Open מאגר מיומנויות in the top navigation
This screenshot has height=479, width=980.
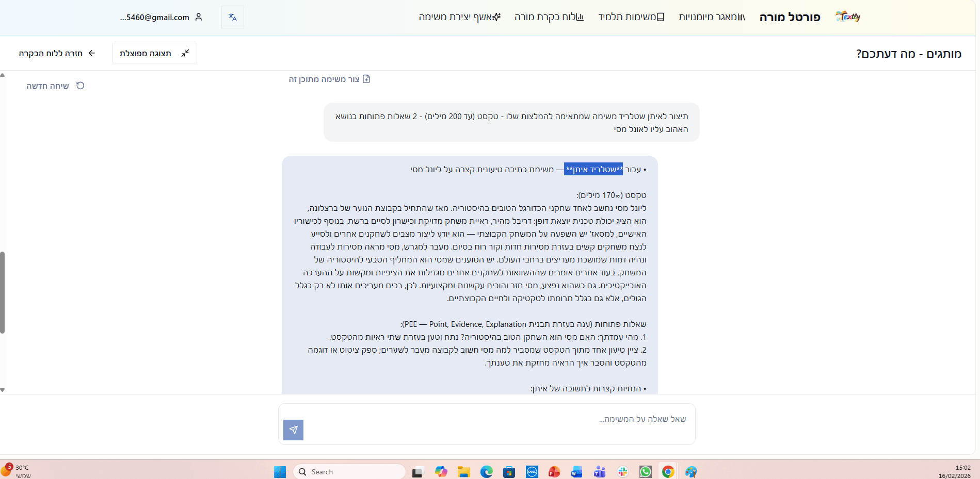[x=712, y=17]
